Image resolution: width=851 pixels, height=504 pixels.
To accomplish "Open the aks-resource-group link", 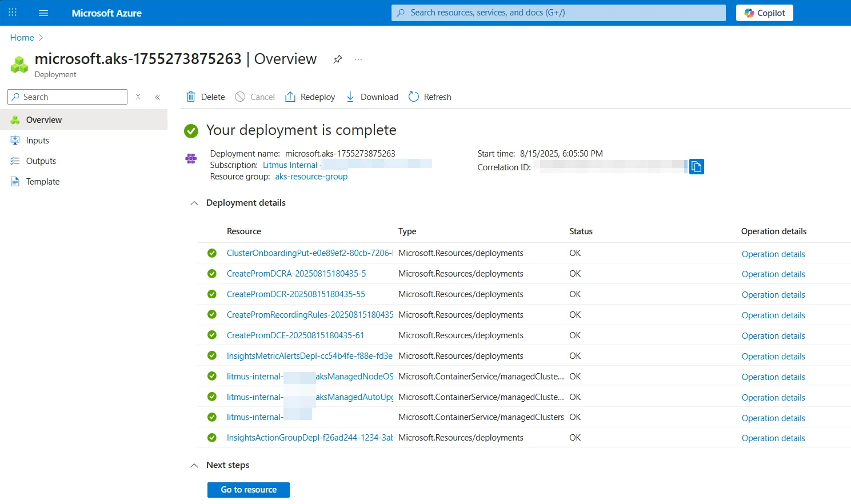I will pos(311,177).
